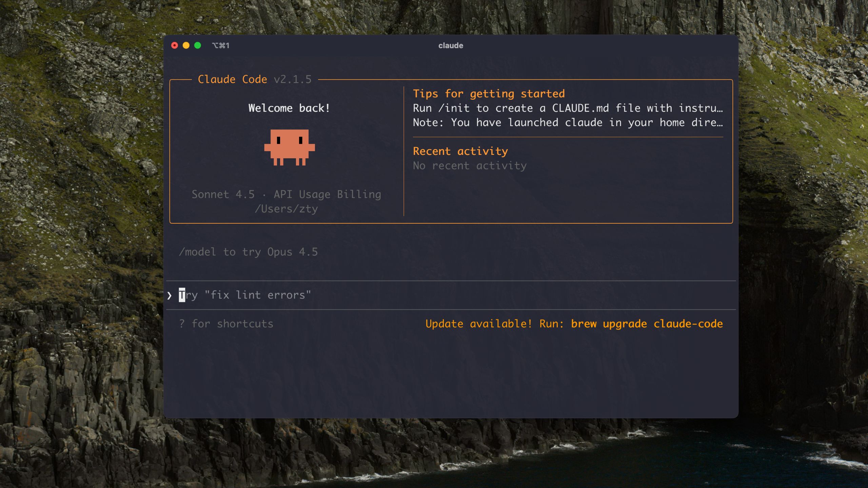Click the 'Run /init to create' tip line
The height and width of the screenshot is (488, 868).
[568, 108]
